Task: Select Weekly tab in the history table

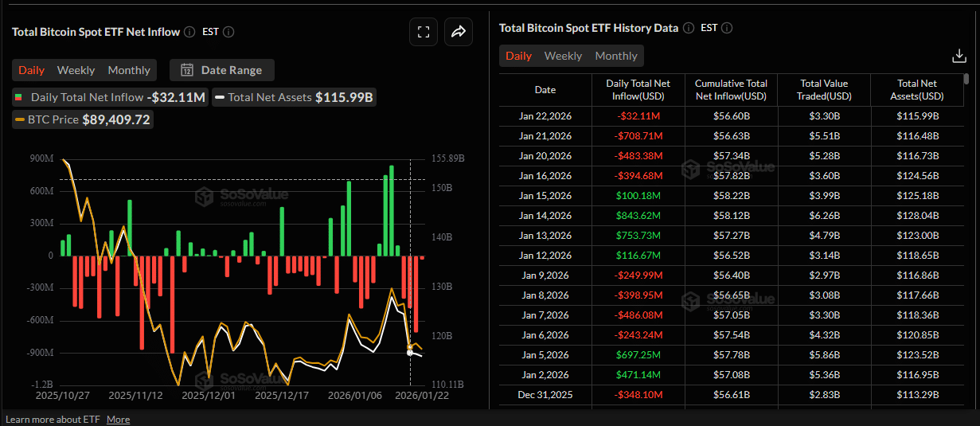Action: [x=563, y=56]
